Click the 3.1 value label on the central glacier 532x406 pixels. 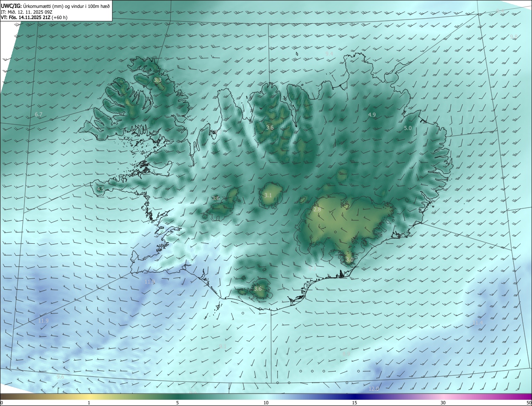click(268, 195)
